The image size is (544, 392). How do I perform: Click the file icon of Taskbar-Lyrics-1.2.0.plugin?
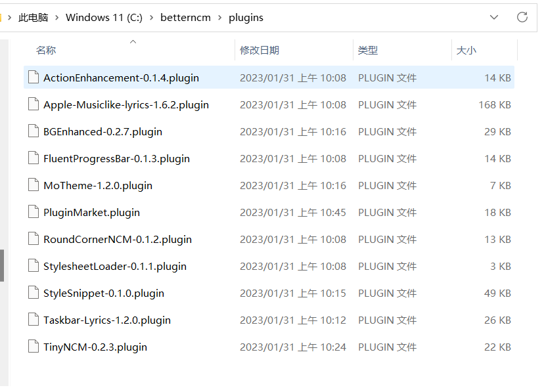[34, 320]
